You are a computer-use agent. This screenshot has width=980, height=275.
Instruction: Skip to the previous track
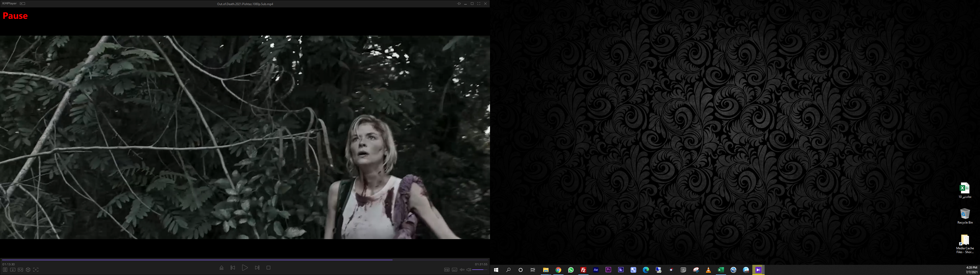click(x=233, y=268)
